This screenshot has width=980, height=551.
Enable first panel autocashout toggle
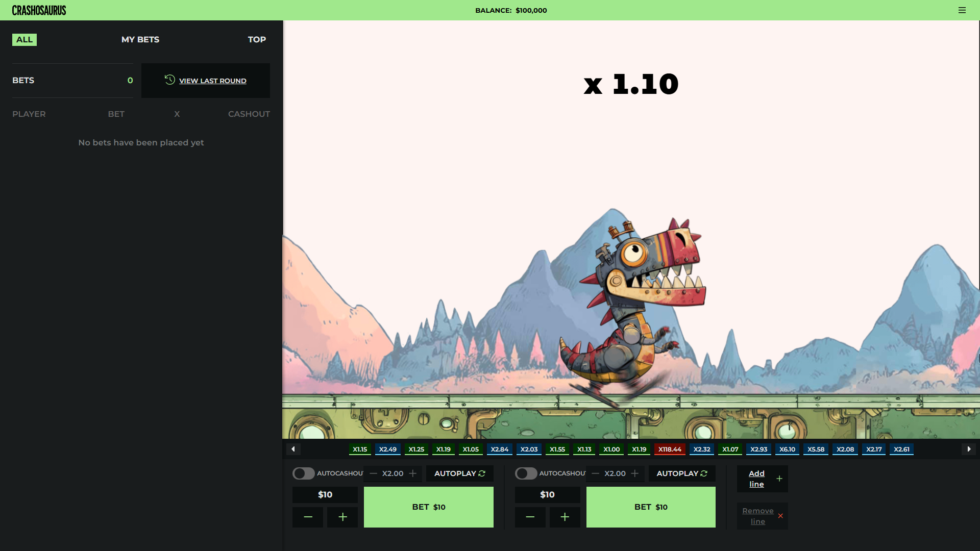pyautogui.click(x=303, y=473)
